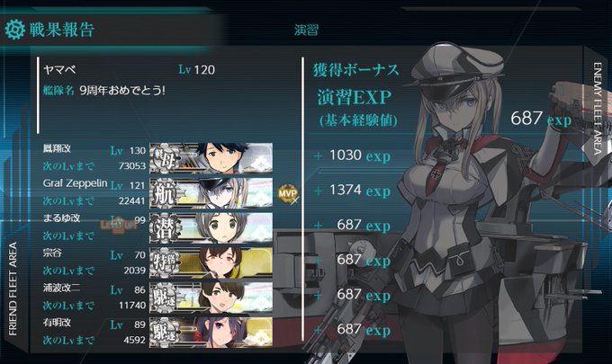Select 浦波改二 portrait banner
The image size is (612, 364).
[211, 298]
